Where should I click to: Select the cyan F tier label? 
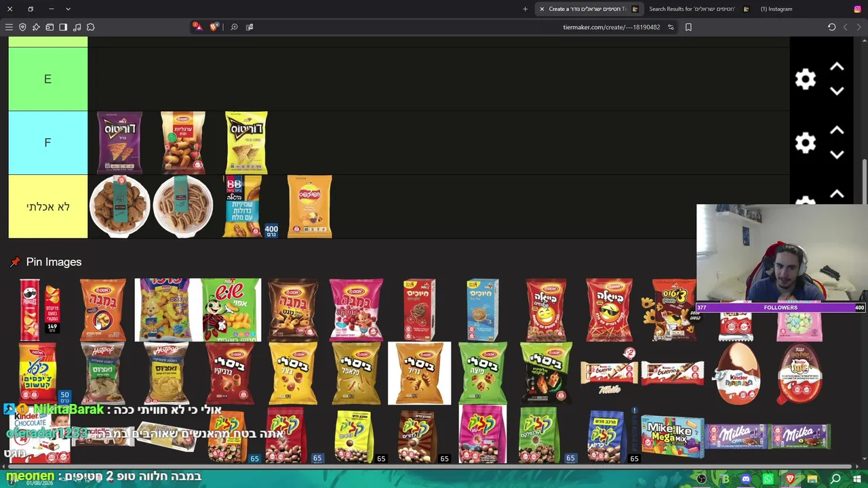pos(48,143)
